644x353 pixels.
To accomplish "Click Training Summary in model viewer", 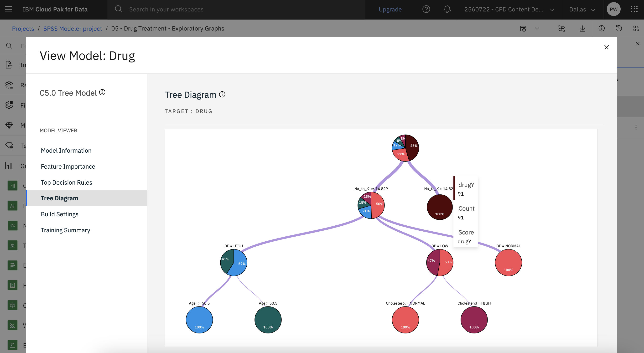I will (65, 230).
